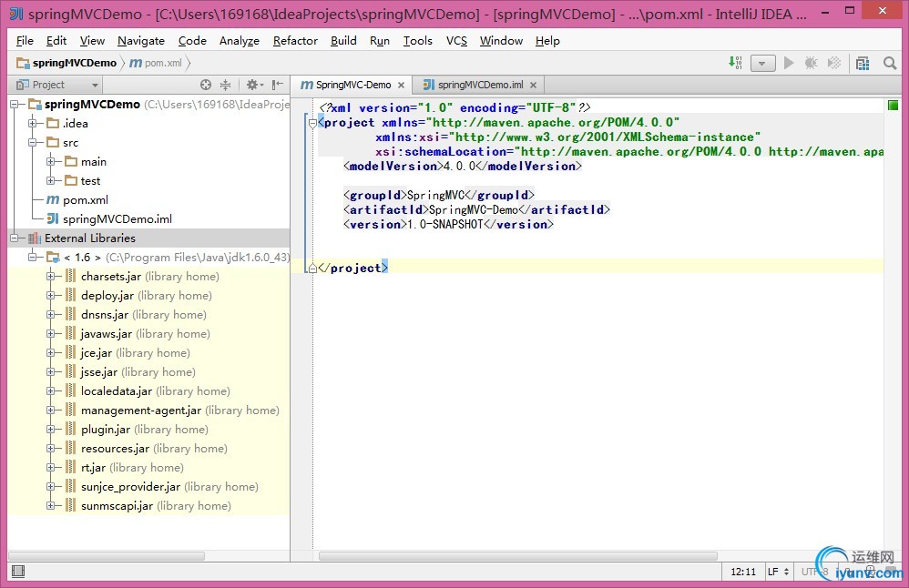Collapse the project tag fold marker
The image size is (909, 588).
pyautogui.click(x=313, y=123)
